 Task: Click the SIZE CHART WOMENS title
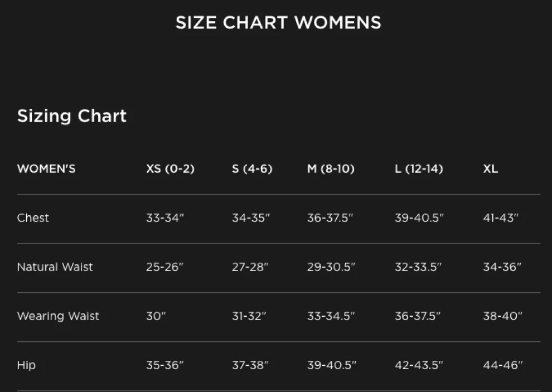(278, 22)
